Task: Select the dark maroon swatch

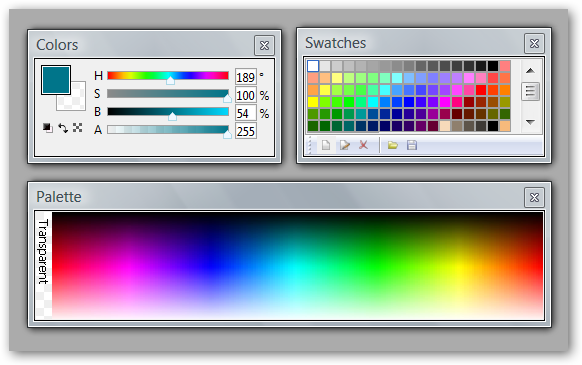Action: point(457,114)
